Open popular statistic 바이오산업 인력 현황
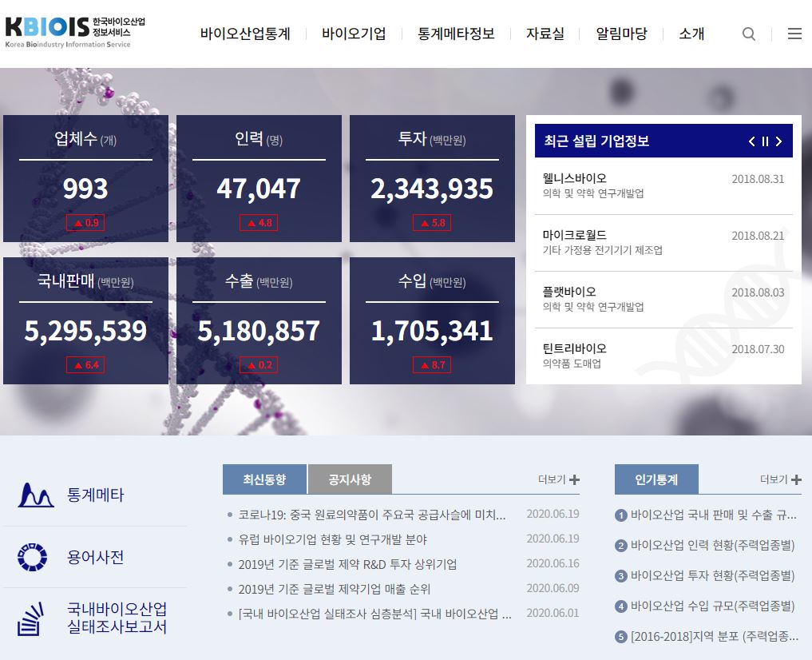The width and height of the screenshot is (812, 660). pos(712,546)
